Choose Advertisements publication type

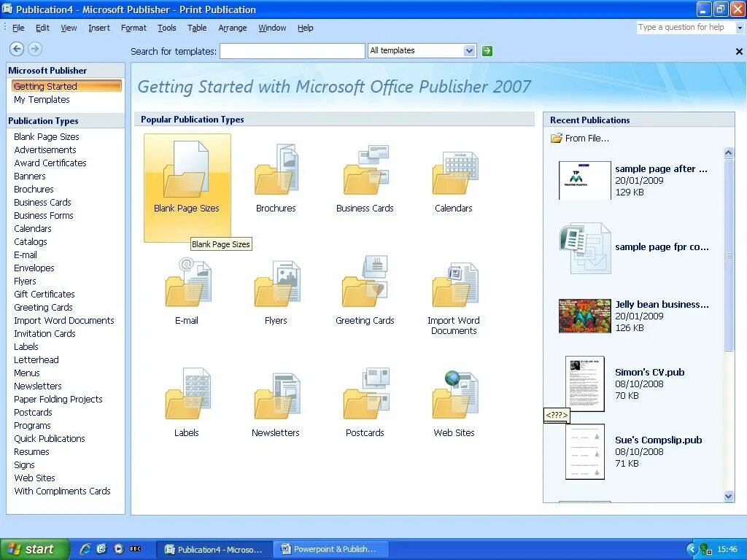click(x=44, y=149)
